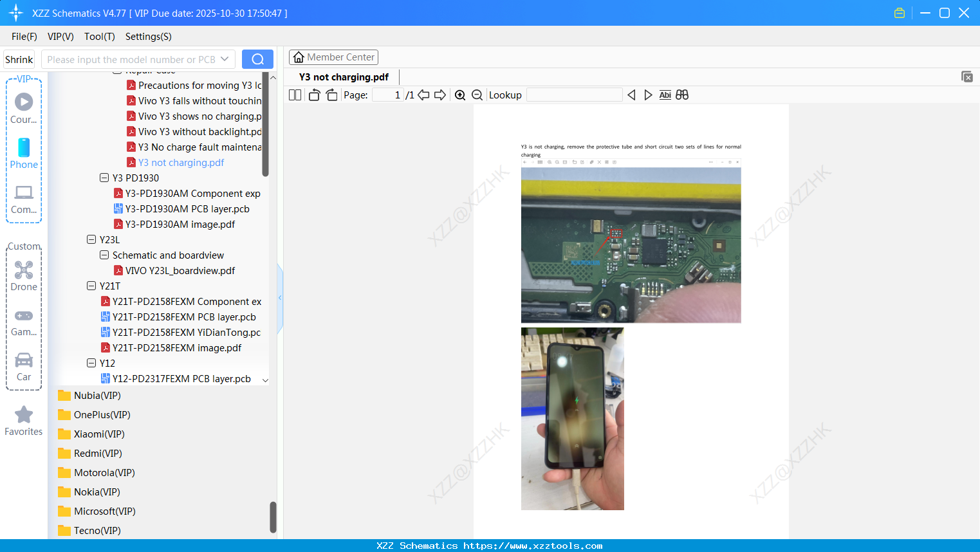Click the page number input field
This screenshot has height=552, width=980.
coord(387,95)
